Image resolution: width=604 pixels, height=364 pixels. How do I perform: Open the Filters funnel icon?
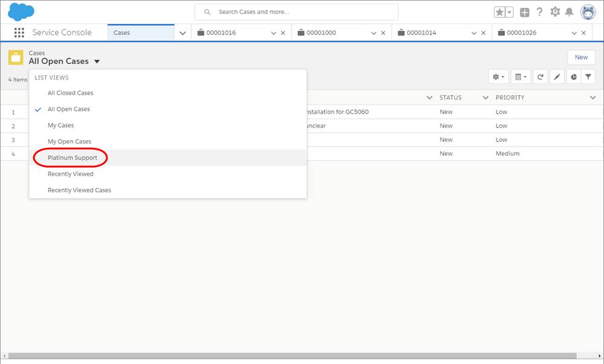[x=588, y=77]
